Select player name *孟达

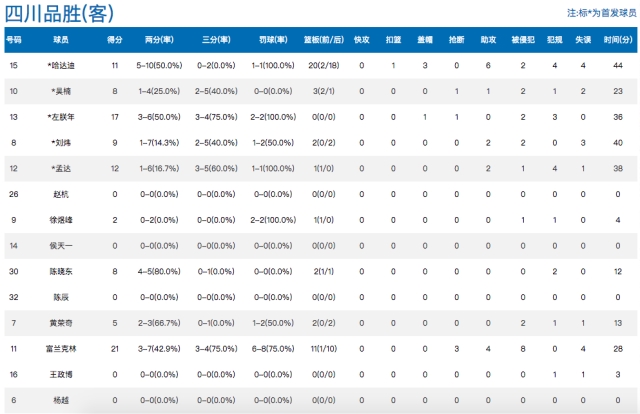61,169
